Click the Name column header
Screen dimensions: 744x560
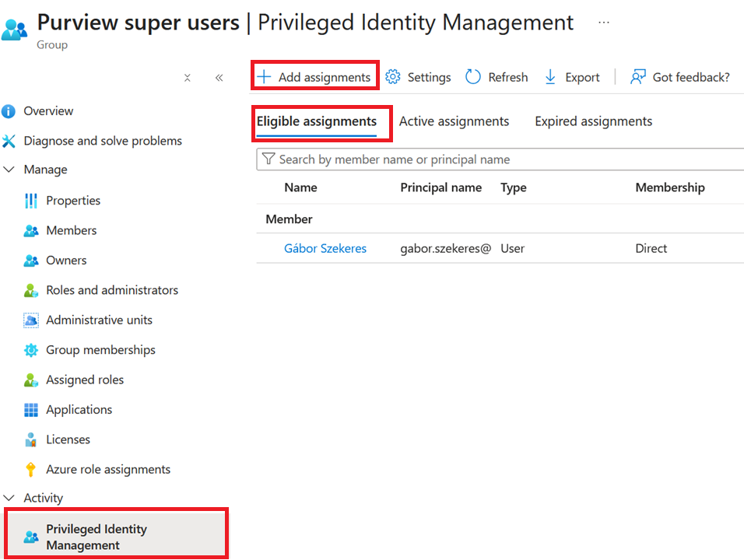pyautogui.click(x=301, y=187)
